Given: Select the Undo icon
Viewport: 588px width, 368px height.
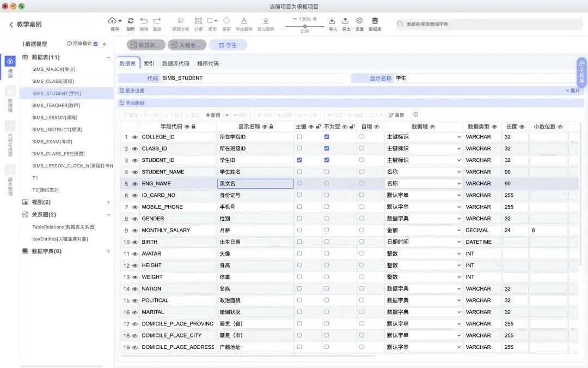Looking at the screenshot, I should coord(144,21).
